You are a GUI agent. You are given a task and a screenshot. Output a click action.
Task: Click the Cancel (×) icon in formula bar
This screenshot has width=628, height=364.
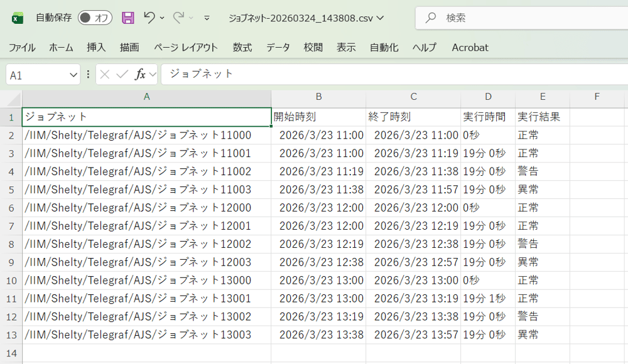(x=104, y=74)
